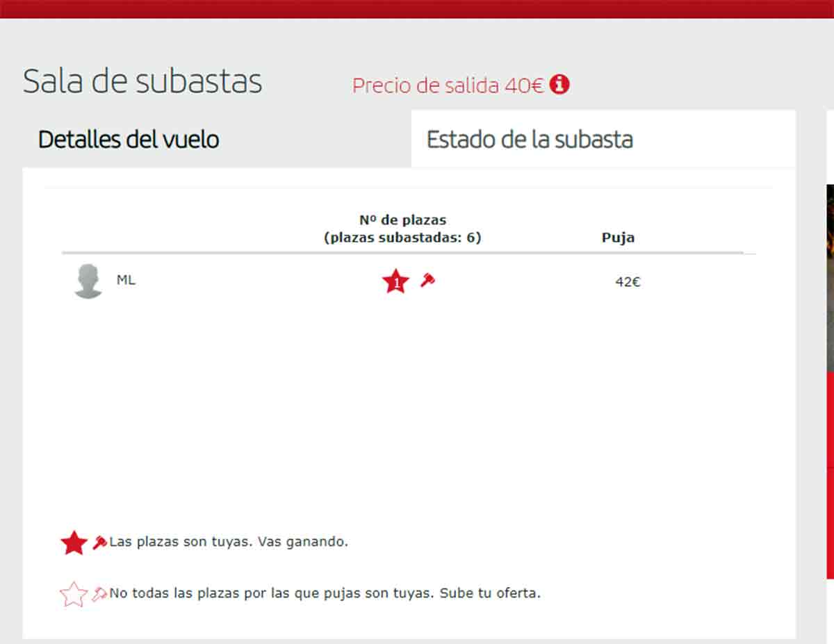Click the Nº de plazas column header
This screenshot has height=644, width=834.
(x=402, y=229)
